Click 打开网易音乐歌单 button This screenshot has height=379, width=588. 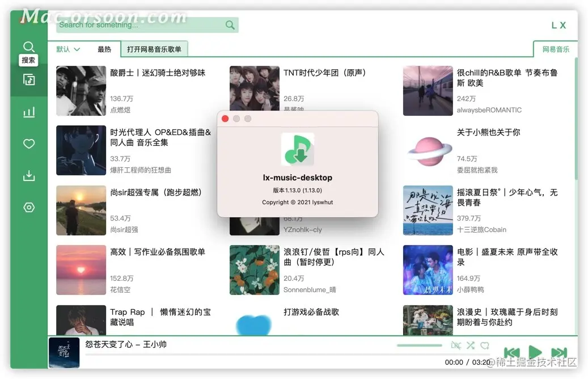click(x=154, y=49)
